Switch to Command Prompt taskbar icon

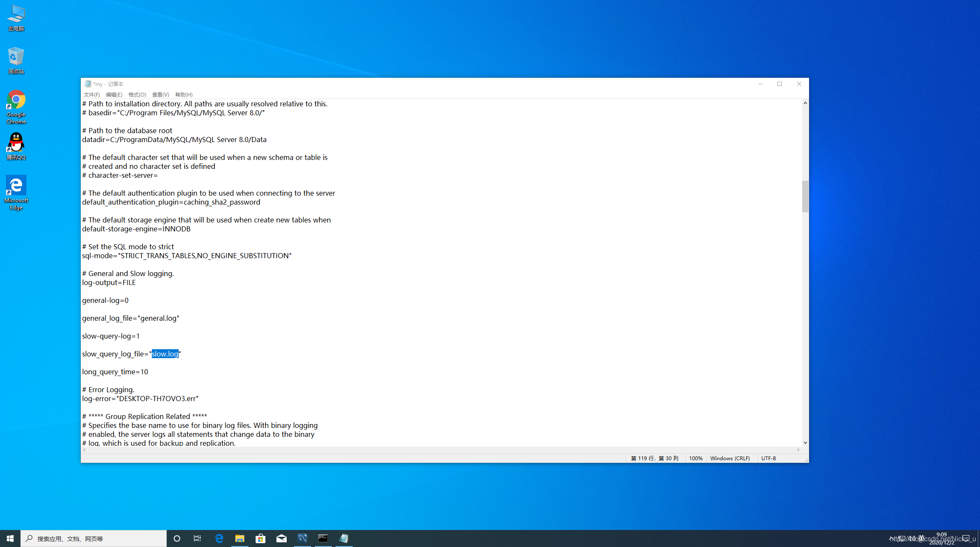(323, 538)
